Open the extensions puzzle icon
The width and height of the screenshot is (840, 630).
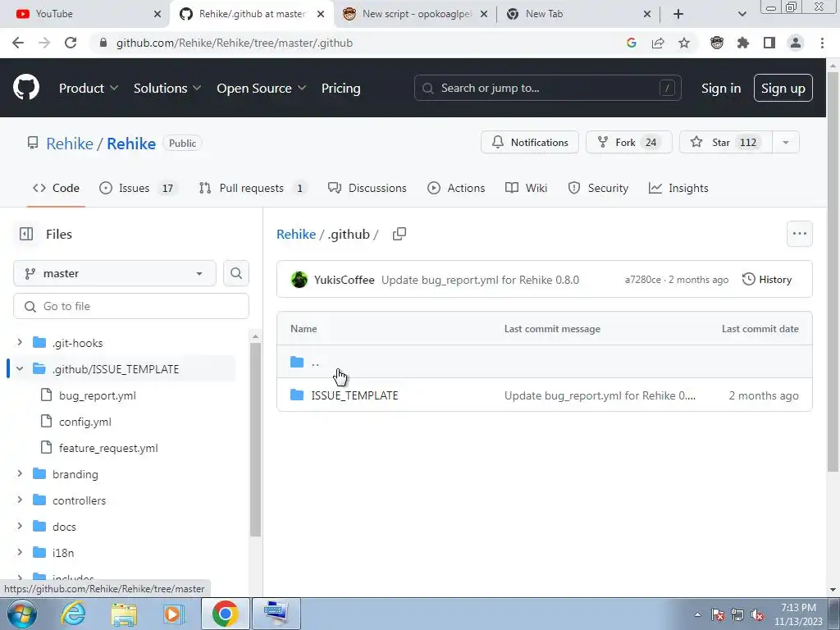coord(743,43)
